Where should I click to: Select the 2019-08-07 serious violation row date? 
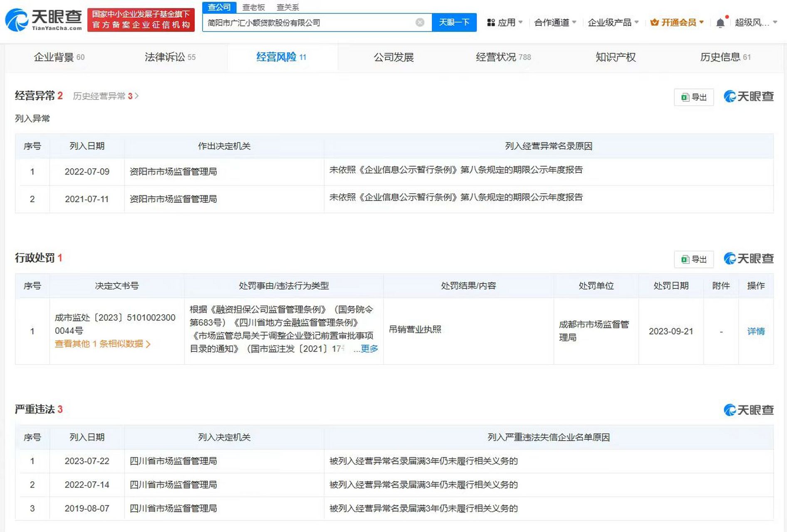(87, 508)
